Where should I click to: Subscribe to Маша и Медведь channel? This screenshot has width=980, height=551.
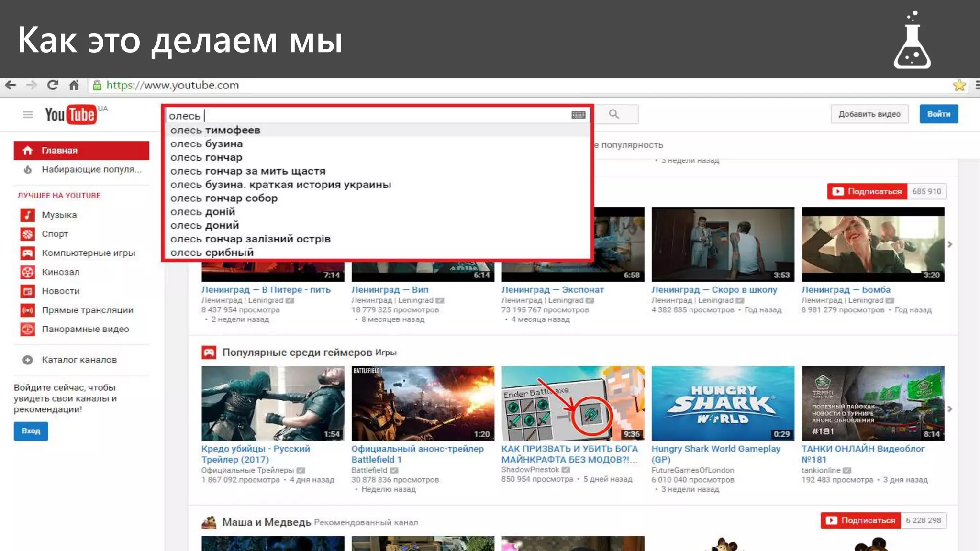point(860,520)
